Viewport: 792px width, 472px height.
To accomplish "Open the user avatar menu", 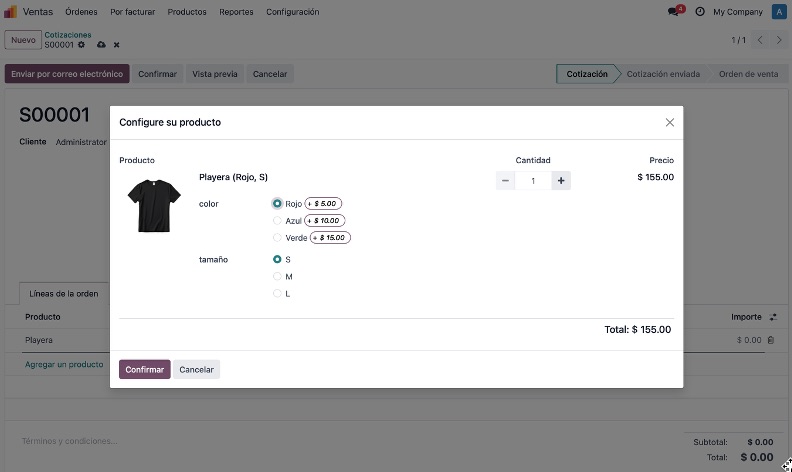I will tap(779, 12).
